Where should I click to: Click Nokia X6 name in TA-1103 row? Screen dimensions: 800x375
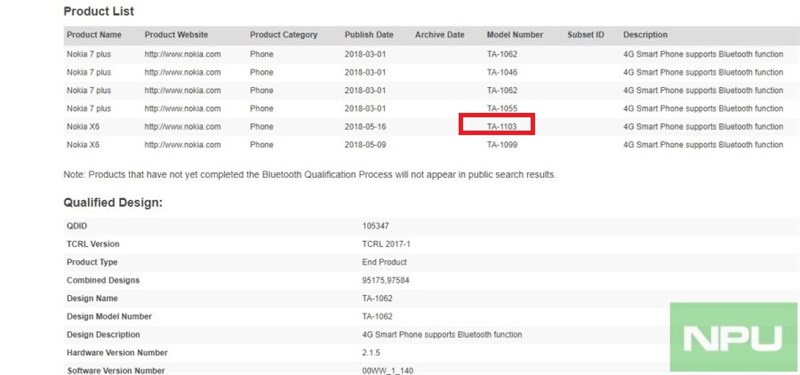pos(83,127)
